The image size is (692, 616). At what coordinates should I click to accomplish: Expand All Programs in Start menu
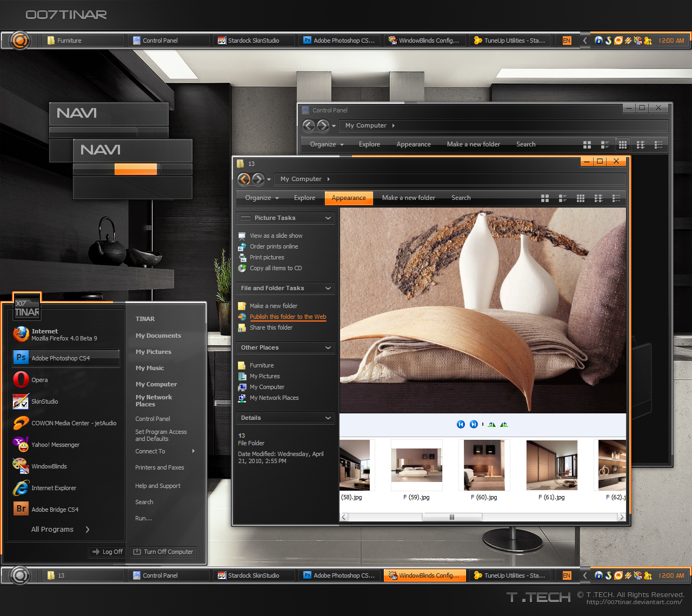click(61, 530)
